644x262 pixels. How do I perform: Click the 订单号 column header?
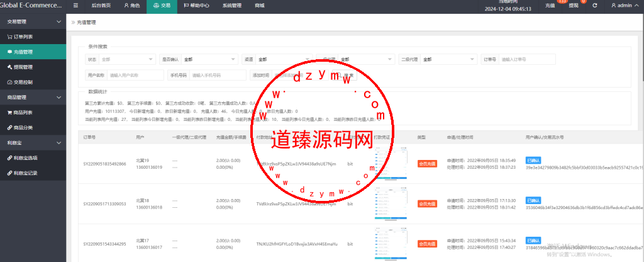click(x=89, y=137)
